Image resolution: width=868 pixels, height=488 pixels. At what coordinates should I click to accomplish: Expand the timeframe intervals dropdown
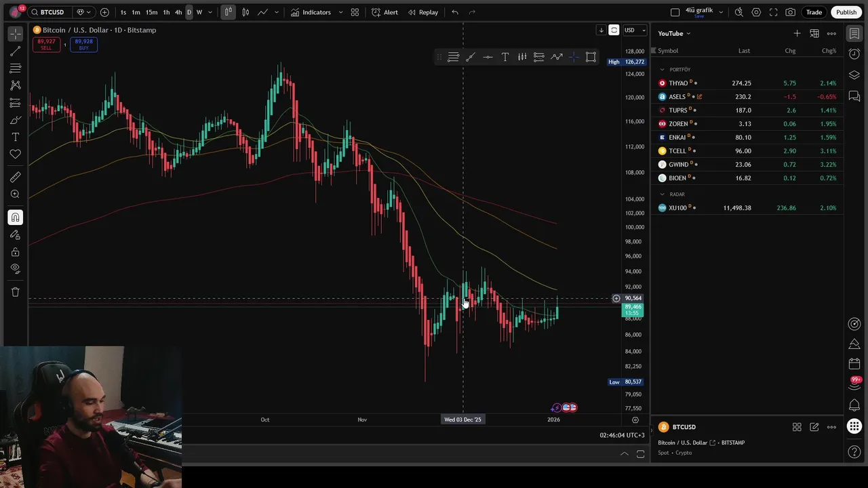click(x=210, y=12)
